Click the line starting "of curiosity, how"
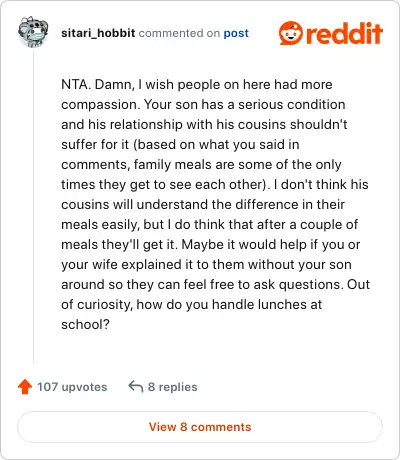 (x=191, y=304)
